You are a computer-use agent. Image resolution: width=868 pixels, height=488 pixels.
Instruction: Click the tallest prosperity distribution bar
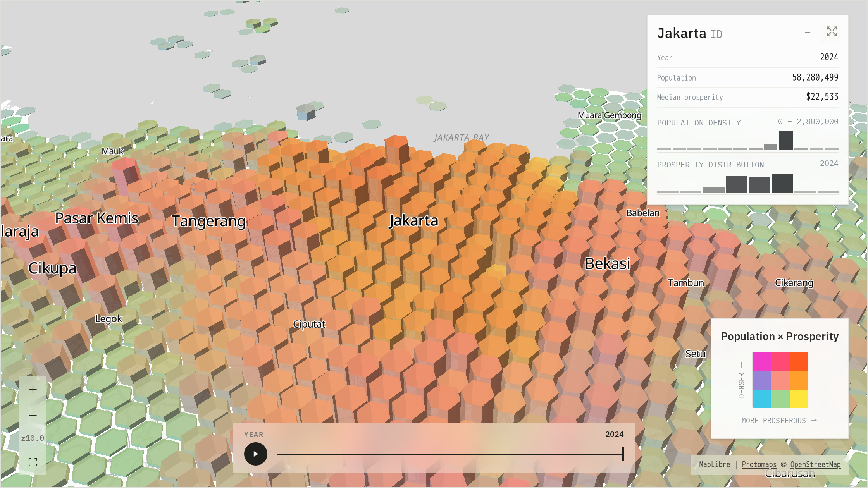(782, 183)
